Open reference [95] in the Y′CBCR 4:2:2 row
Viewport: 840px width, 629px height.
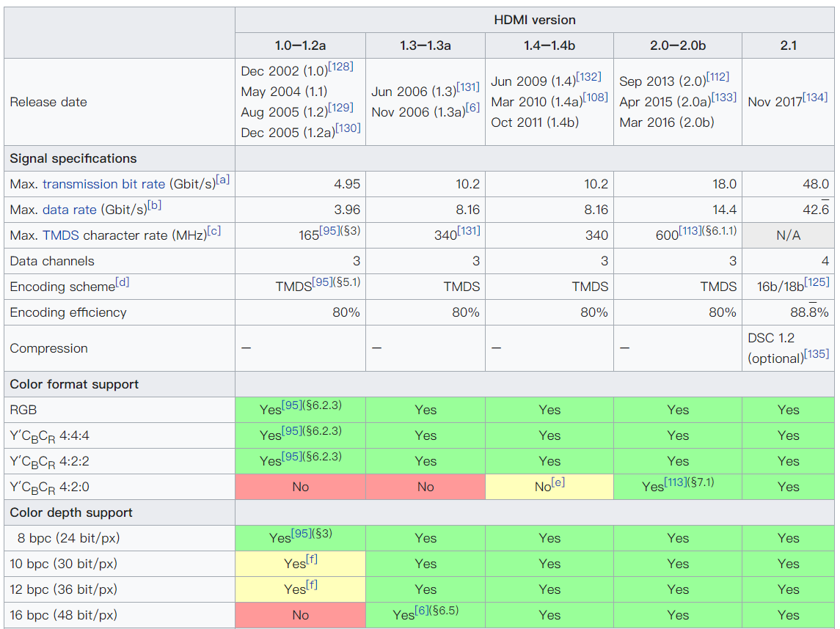point(291,456)
